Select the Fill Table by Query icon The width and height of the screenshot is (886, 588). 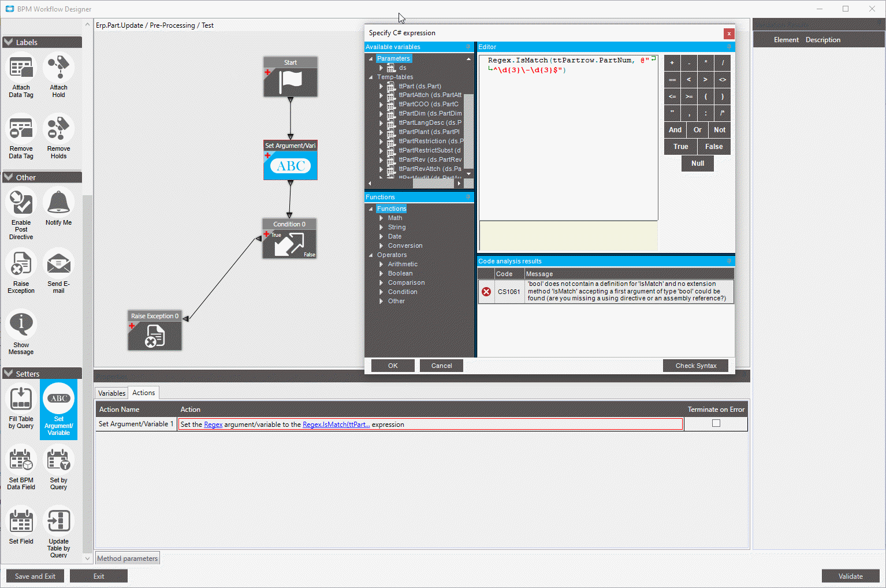pyautogui.click(x=21, y=399)
